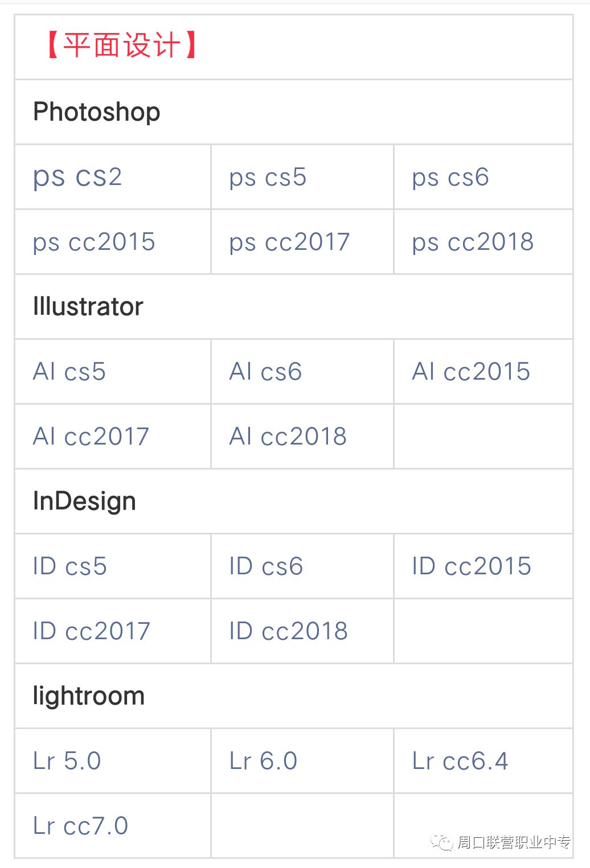Open the Lr 5.0 link
The image size is (590, 868).
tap(67, 761)
